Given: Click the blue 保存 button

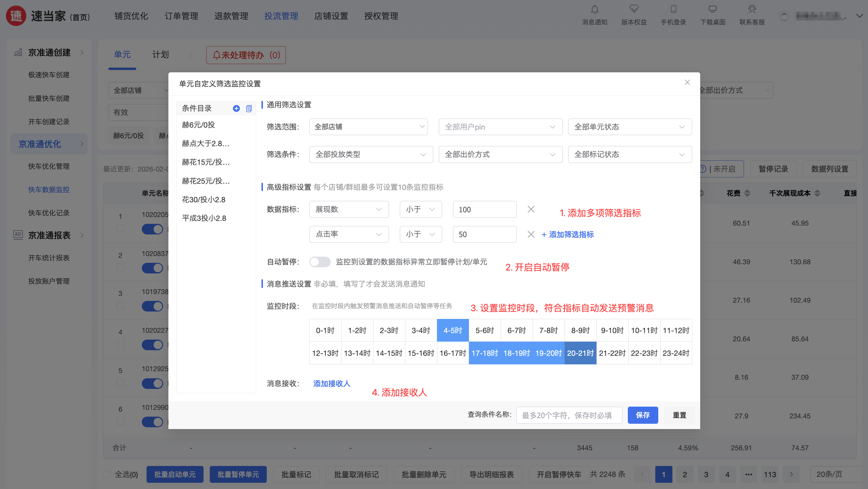Looking at the screenshot, I should pyautogui.click(x=642, y=415).
